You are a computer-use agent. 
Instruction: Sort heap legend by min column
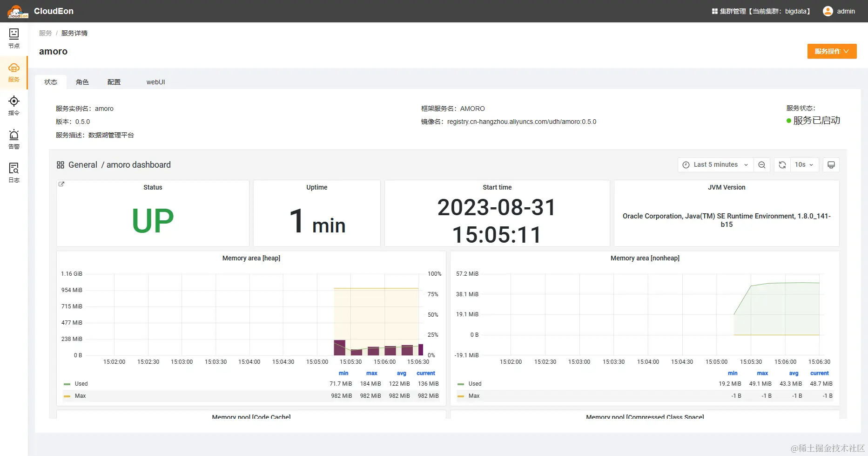343,373
